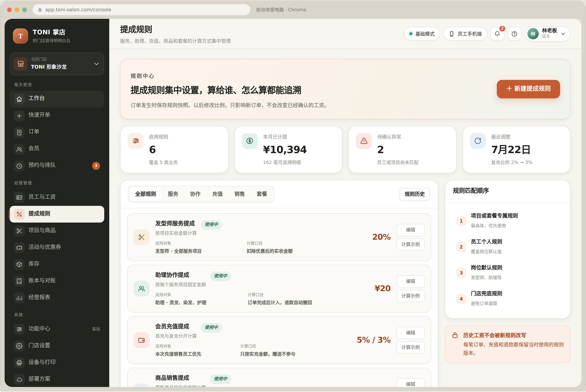Image resolution: width=586 pixels, height=392 pixels.
Task: Open the 林老板 account dropdown
Action: (547, 34)
